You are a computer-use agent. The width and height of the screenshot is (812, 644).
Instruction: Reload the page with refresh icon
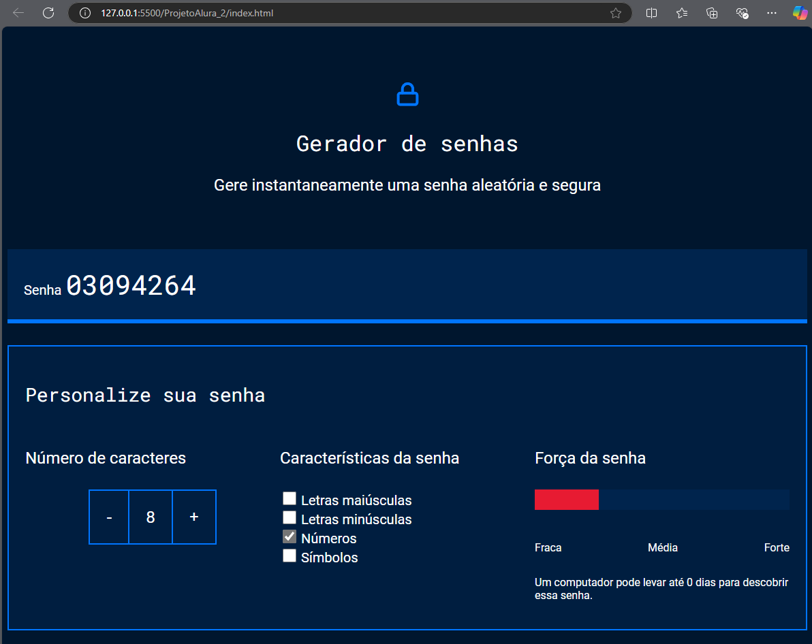48,13
